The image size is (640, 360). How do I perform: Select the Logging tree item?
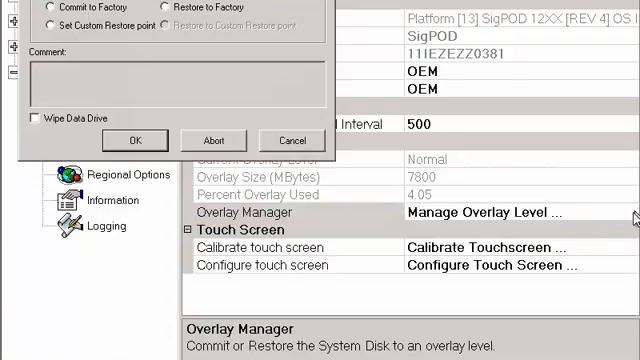click(107, 226)
